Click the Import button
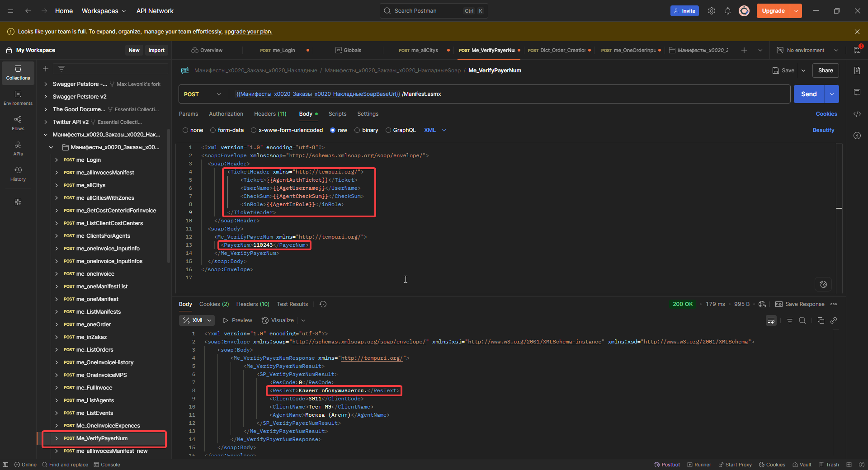 click(x=156, y=50)
